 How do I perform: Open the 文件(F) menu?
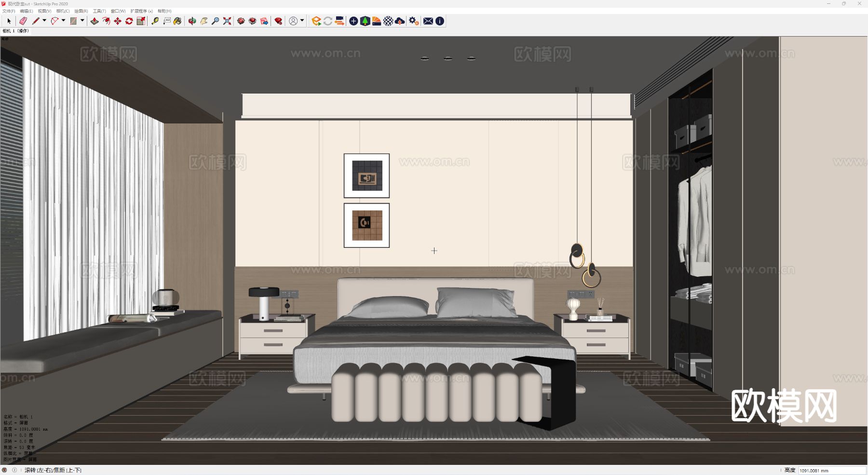pyautogui.click(x=9, y=11)
